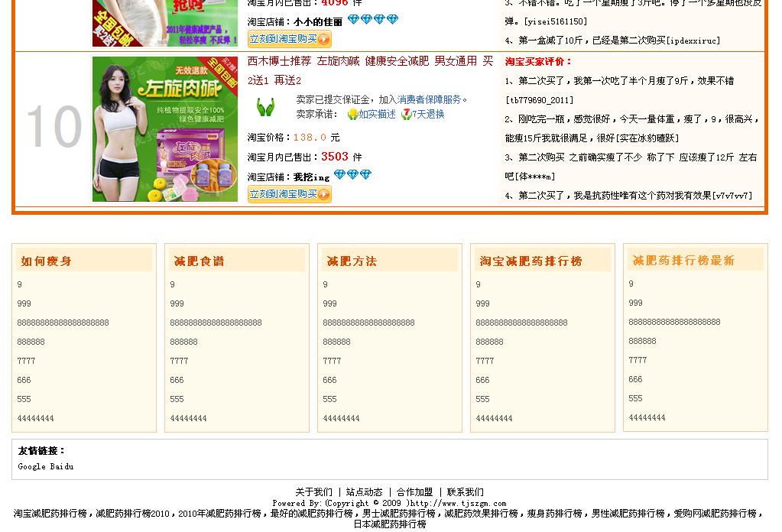782x532 pixels.
Task: Click the large rank number 10
Action: pos(54,127)
